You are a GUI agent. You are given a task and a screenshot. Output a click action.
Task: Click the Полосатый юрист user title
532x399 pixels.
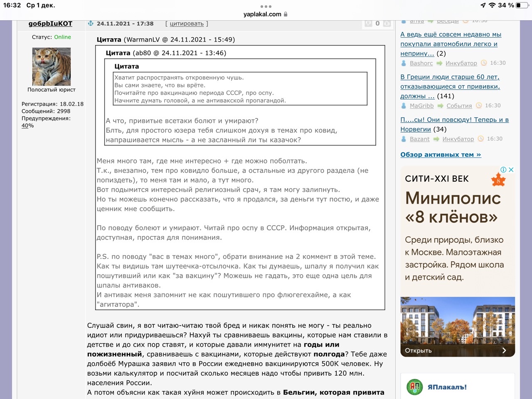tap(52, 90)
